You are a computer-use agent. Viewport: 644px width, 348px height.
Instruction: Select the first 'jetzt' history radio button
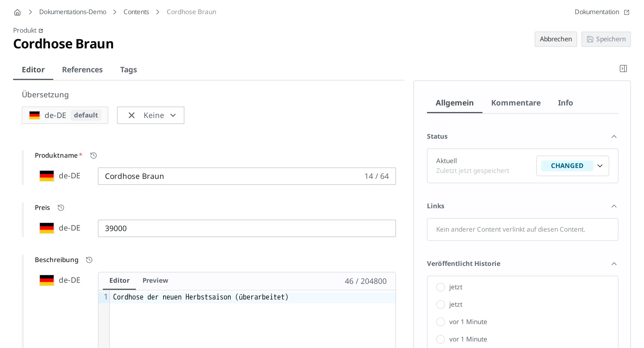tap(441, 287)
